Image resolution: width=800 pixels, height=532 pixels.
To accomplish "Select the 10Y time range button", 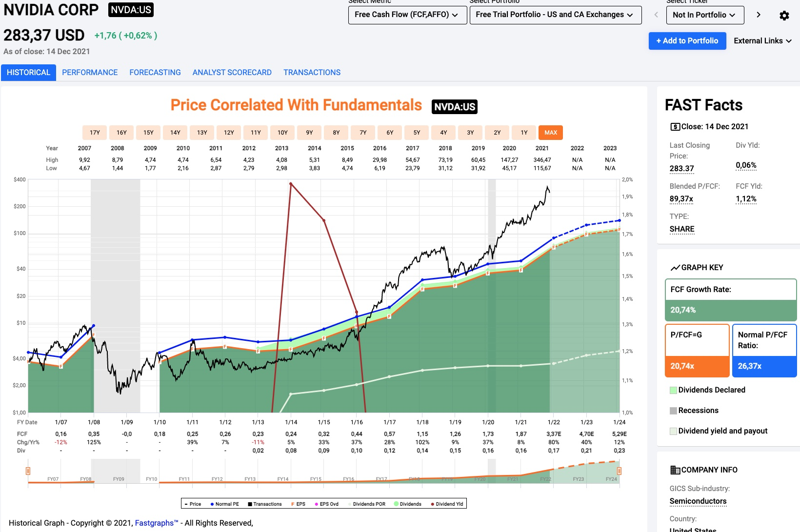I will pyautogui.click(x=282, y=133).
